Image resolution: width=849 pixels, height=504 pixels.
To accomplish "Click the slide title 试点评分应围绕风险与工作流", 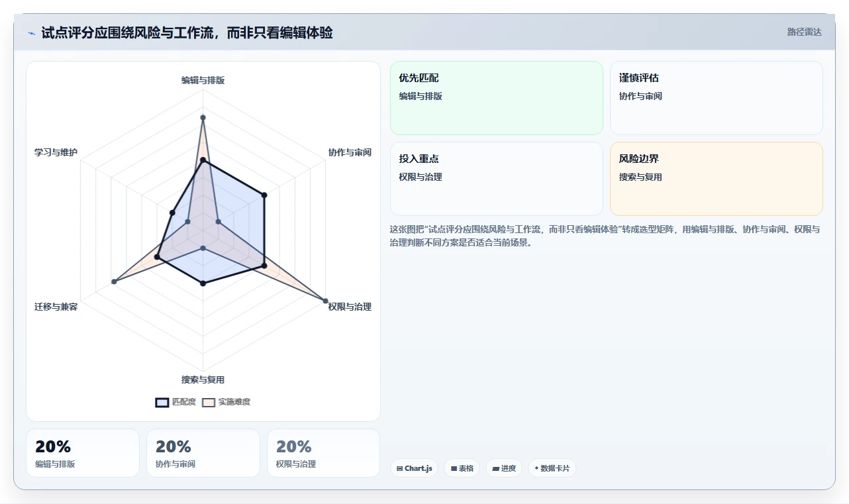I will (187, 32).
